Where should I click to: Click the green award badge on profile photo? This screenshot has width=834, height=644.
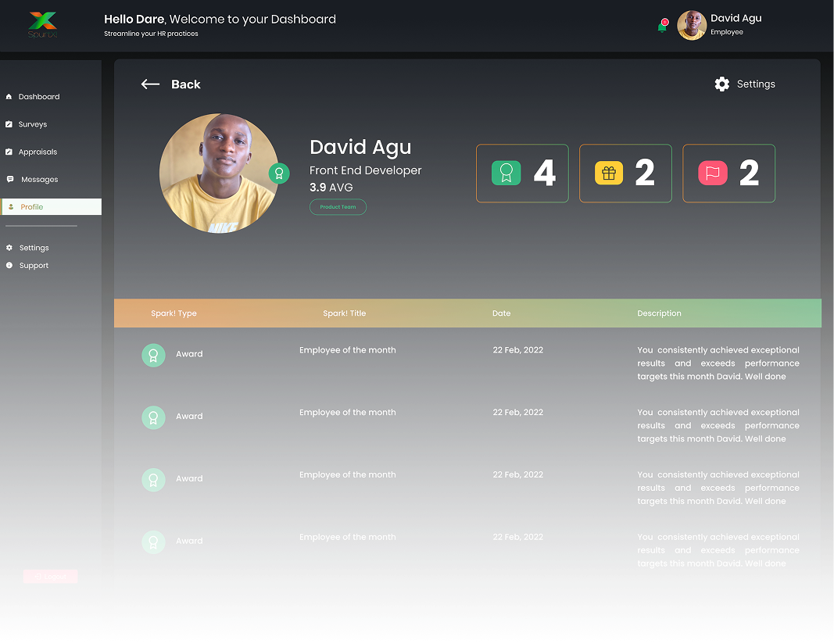(279, 174)
